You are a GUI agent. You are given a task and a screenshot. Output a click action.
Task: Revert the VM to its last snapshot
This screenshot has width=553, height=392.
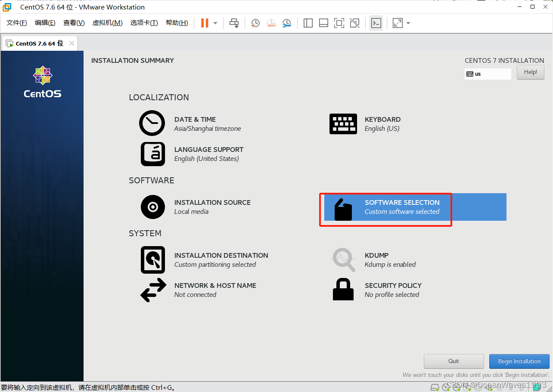[x=271, y=23]
